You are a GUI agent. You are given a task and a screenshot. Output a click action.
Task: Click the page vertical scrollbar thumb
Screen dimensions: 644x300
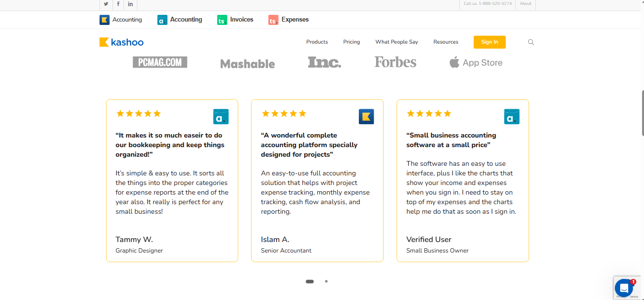point(642,113)
